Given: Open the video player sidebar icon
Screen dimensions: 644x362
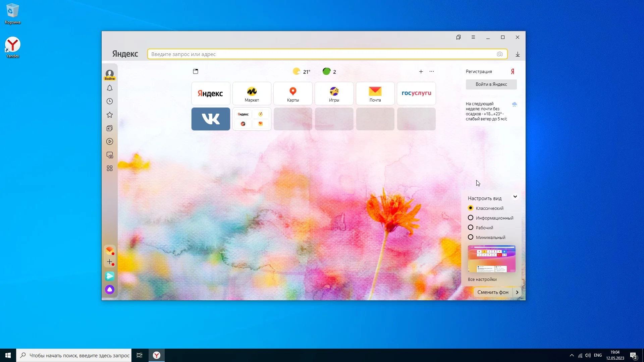Looking at the screenshot, I should 110,141.
